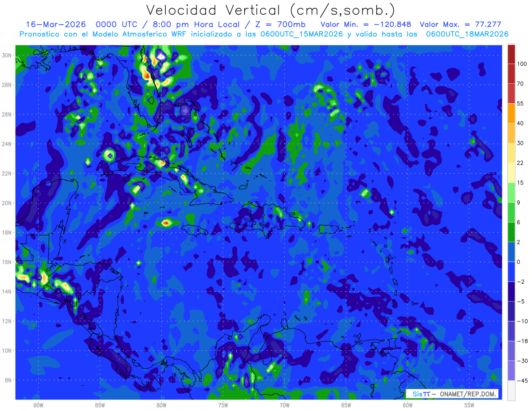Click the colorbar value 22
This screenshot has width=532, height=411.
(520, 163)
